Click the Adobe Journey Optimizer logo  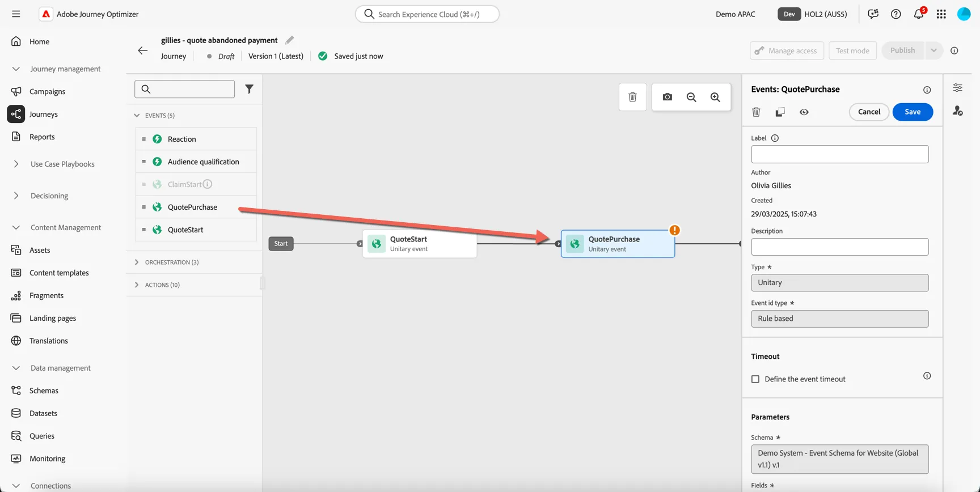click(x=46, y=14)
